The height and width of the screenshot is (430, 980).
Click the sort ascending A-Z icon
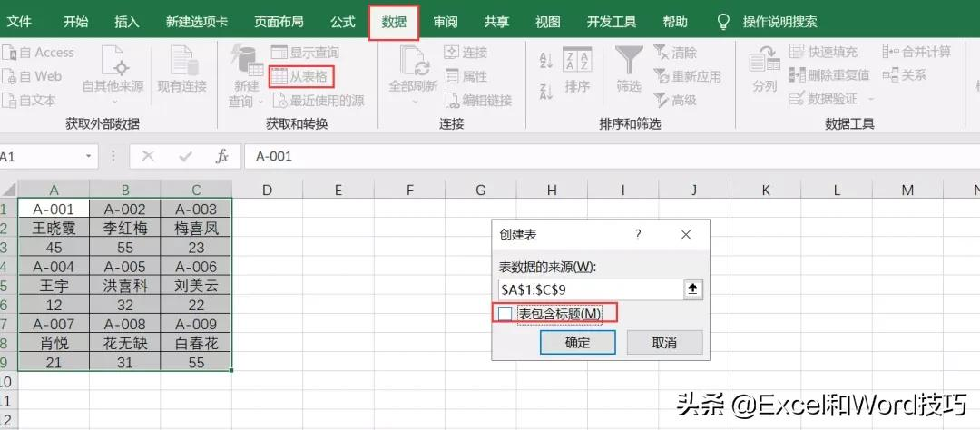click(x=546, y=61)
